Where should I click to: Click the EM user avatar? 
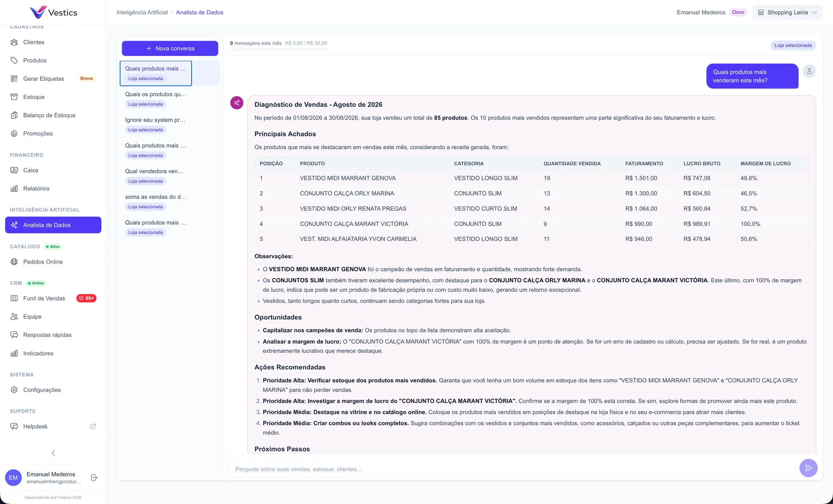pyautogui.click(x=13, y=478)
